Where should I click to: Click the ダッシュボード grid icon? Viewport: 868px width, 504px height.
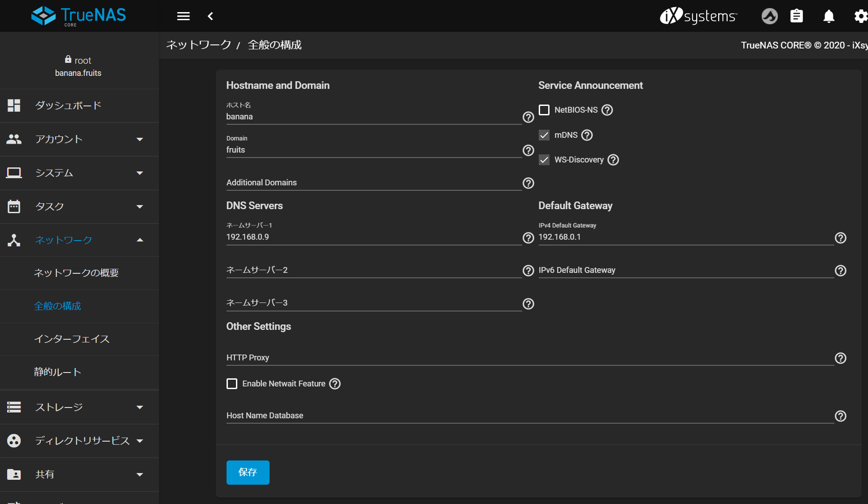(14, 105)
